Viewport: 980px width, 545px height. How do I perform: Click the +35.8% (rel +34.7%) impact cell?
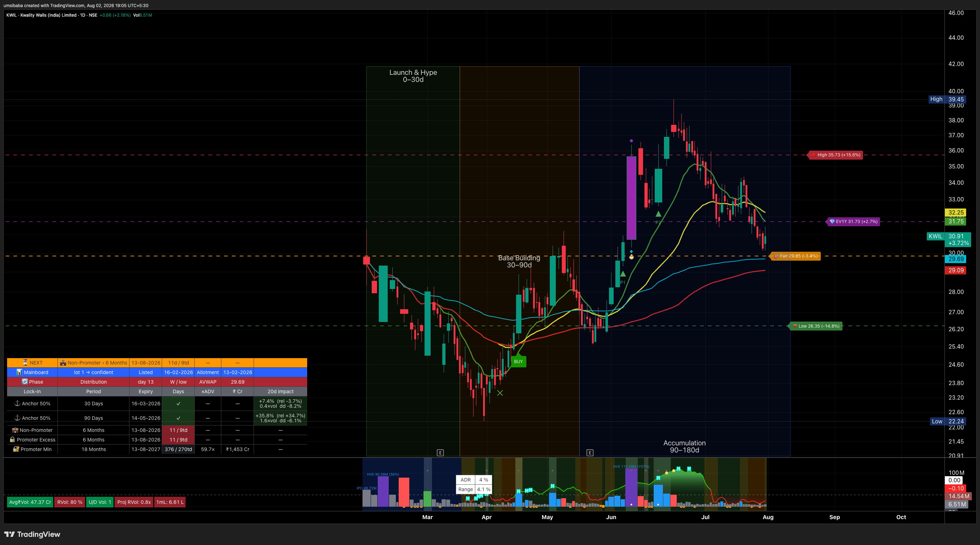coord(281,418)
